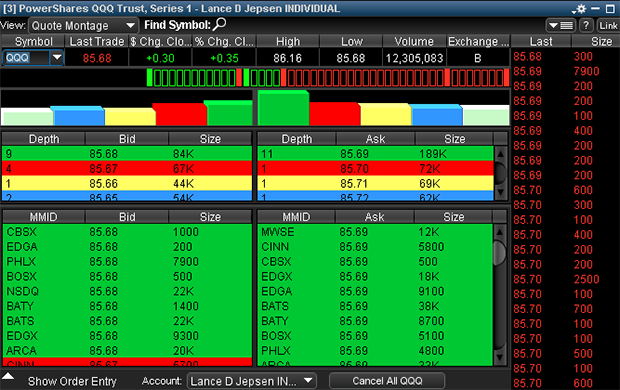Click the Ask header in ask depth table
This screenshot has height=390, width=620.
tap(375, 139)
